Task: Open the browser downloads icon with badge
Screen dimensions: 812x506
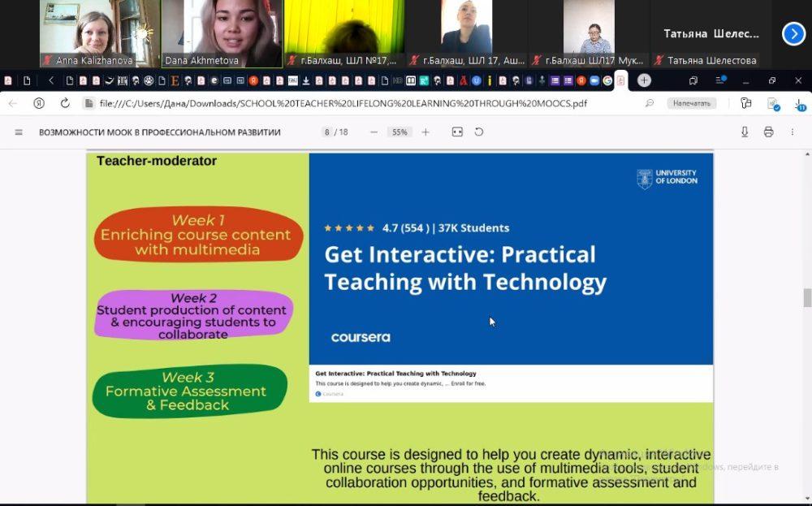Action: 800,105
